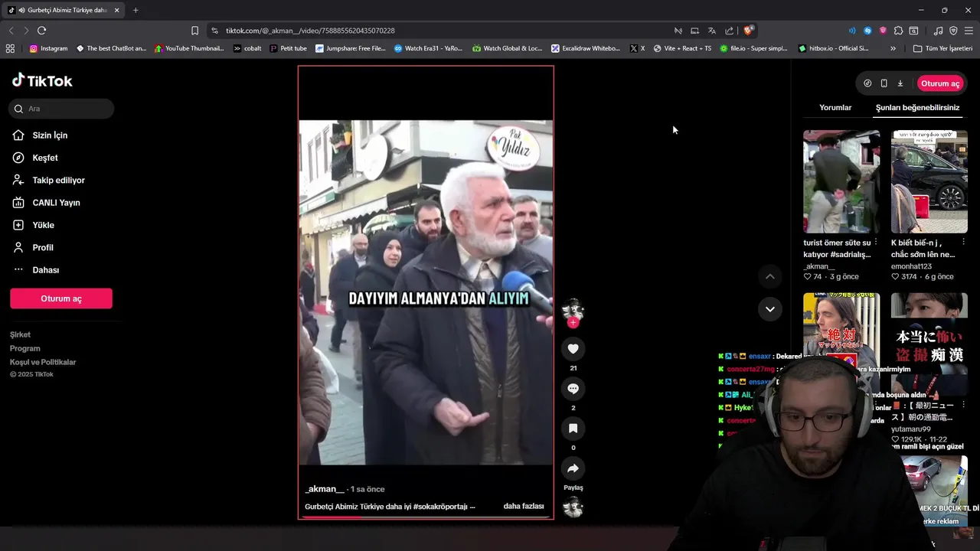Open the Program footer link
The height and width of the screenshot is (551, 980).
click(25, 348)
